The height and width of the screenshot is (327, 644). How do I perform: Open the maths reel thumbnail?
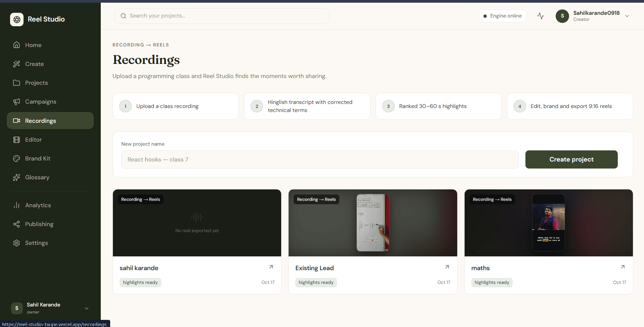(549, 223)
